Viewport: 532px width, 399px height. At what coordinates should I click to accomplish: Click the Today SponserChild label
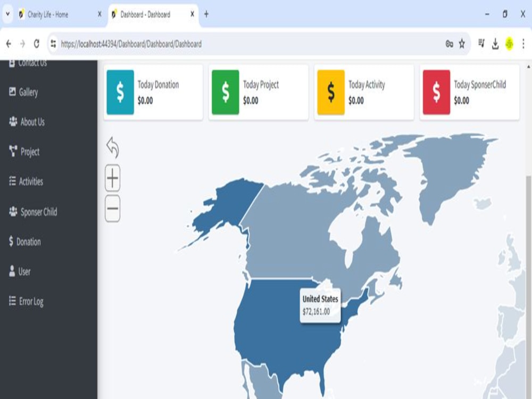(480, 85)
